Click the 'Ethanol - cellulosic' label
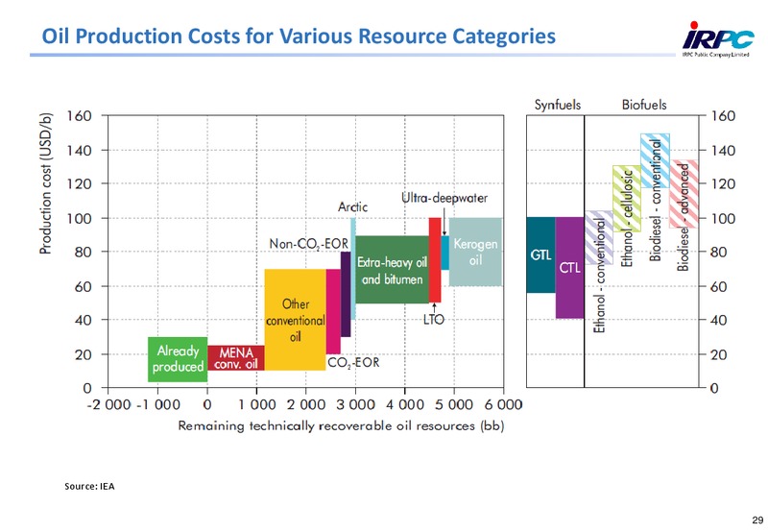768x532 pixels. 627,219
